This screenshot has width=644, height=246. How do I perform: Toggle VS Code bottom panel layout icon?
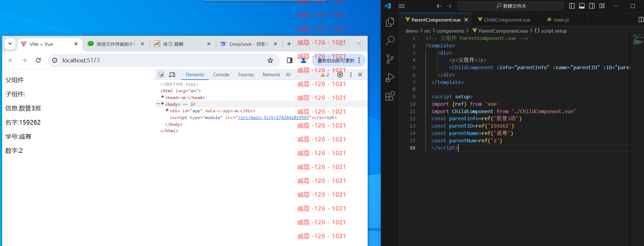pos(582,6)
